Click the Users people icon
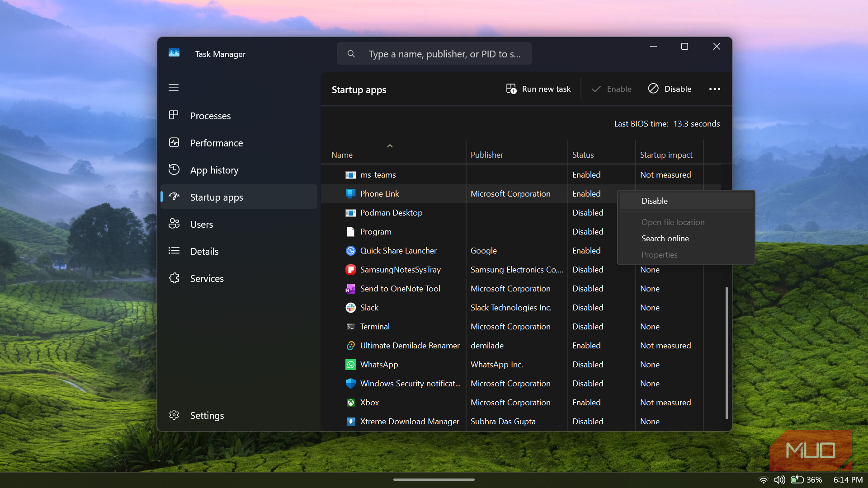This screenshot has width=868, height=488. (174, 224)
